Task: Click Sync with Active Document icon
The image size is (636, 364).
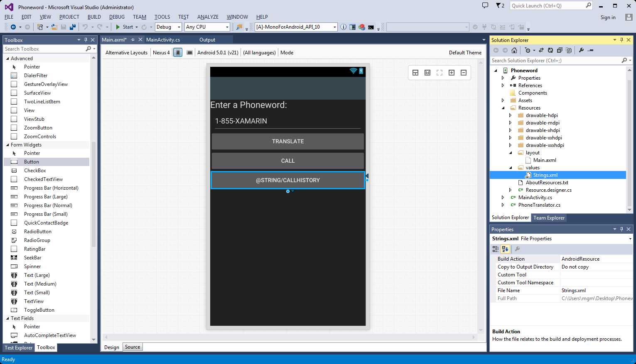Action: click(x=541, y=50)
